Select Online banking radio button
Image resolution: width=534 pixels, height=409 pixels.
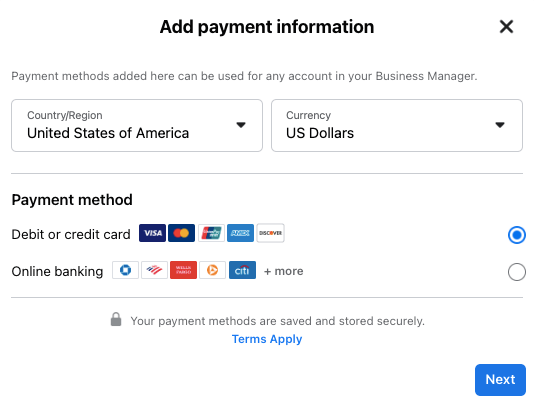coord(517,272)
